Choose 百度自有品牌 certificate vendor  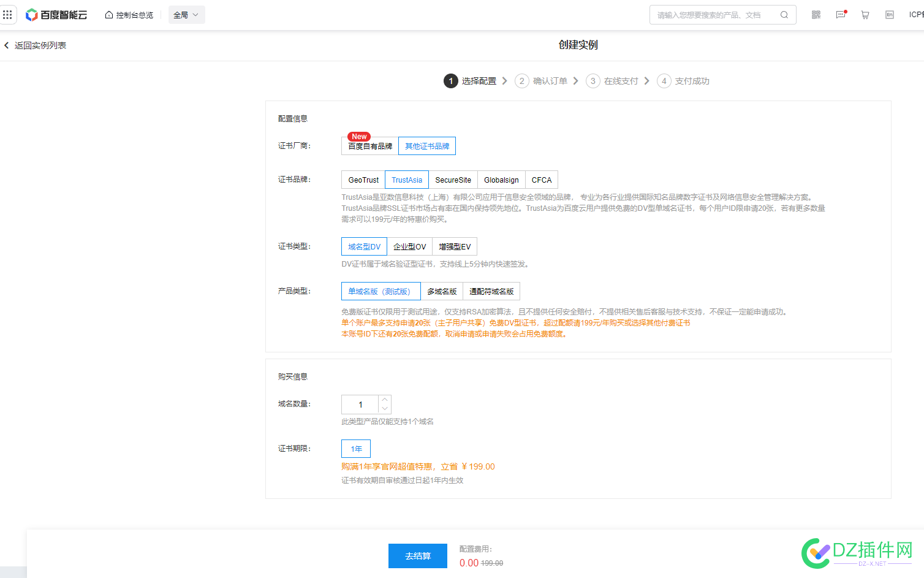coord(370,146)
